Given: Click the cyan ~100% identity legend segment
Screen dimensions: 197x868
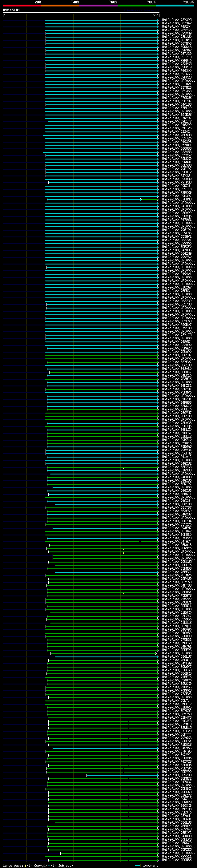Looking at the screenshot, I should [175, 6].
